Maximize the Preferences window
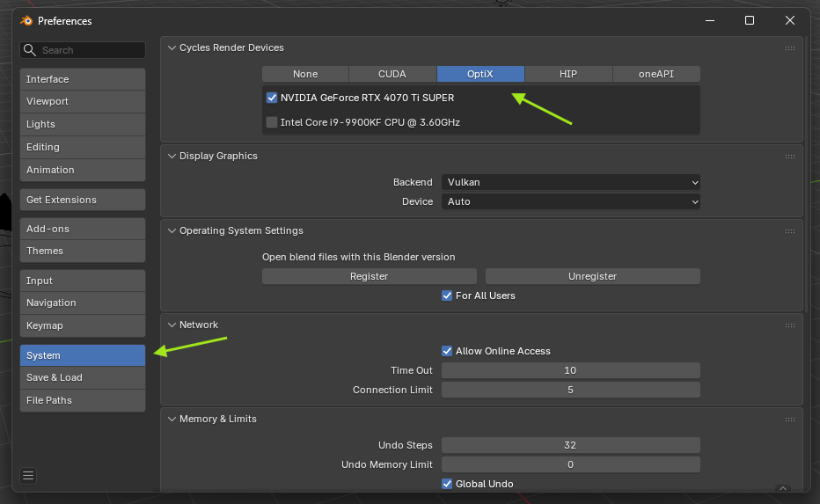820x504 pixels. [x=750, y=20]
